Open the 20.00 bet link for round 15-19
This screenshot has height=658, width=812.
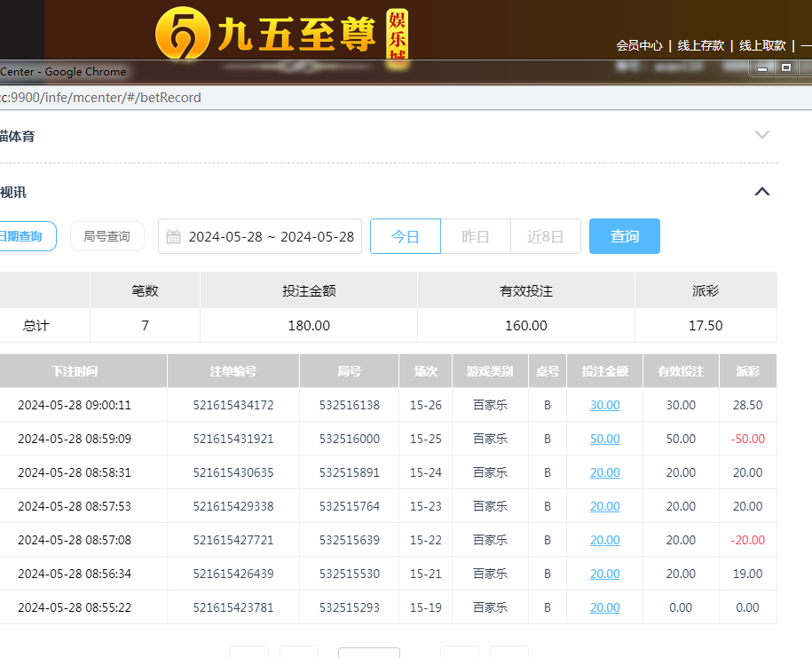pos(604,607)
